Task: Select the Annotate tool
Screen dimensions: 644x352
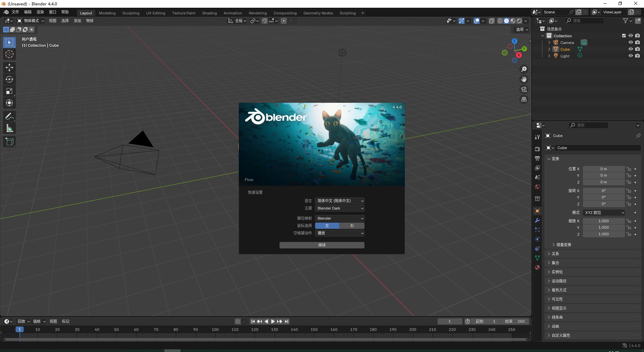Action: pyautogui.click(x=9, y=116)
